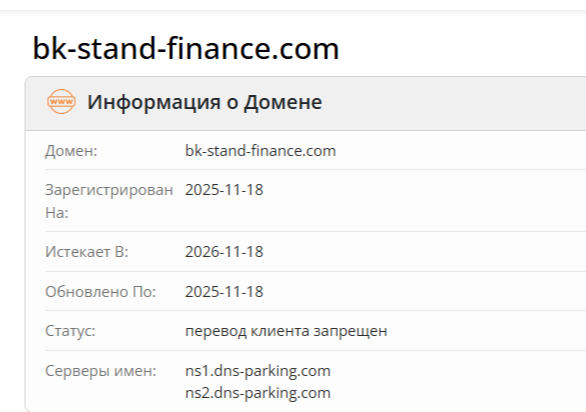
Task: Click the bk-stand-finance.com page title
Action: [x=186, y=48]
